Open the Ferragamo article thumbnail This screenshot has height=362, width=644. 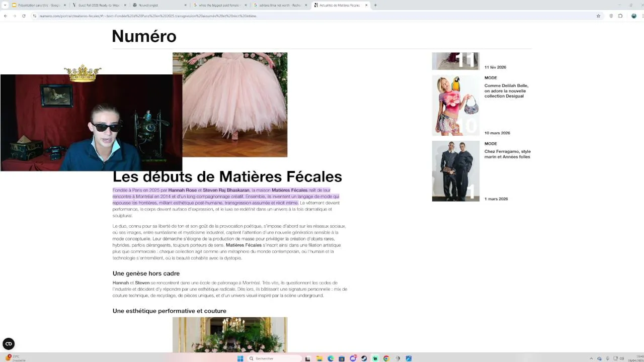pyautogui.click(x=455, y=171)
